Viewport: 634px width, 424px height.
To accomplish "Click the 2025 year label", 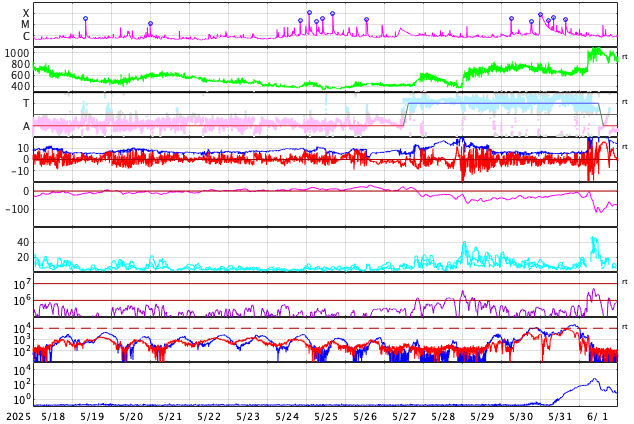I will click(19, 417).
